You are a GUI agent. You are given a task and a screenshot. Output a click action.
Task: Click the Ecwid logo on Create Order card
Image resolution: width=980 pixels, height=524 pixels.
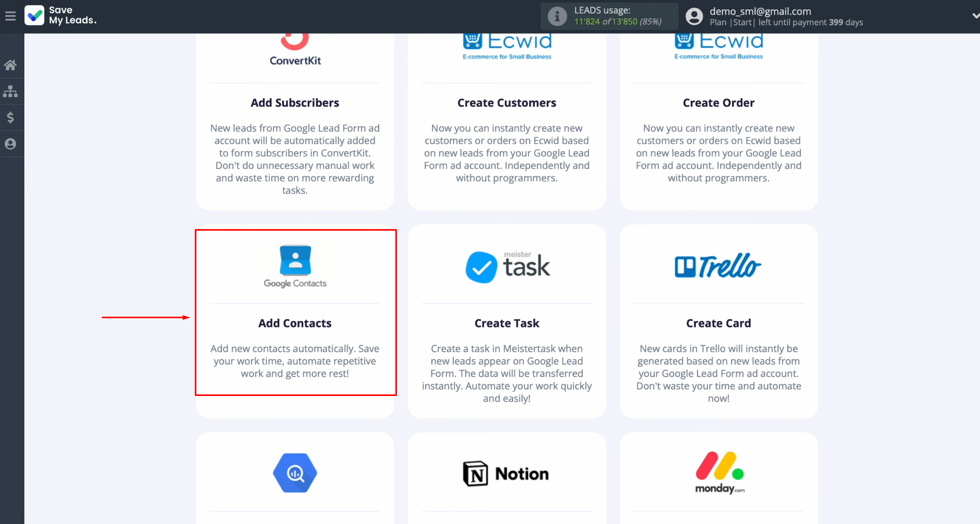[x=719, y=47]
